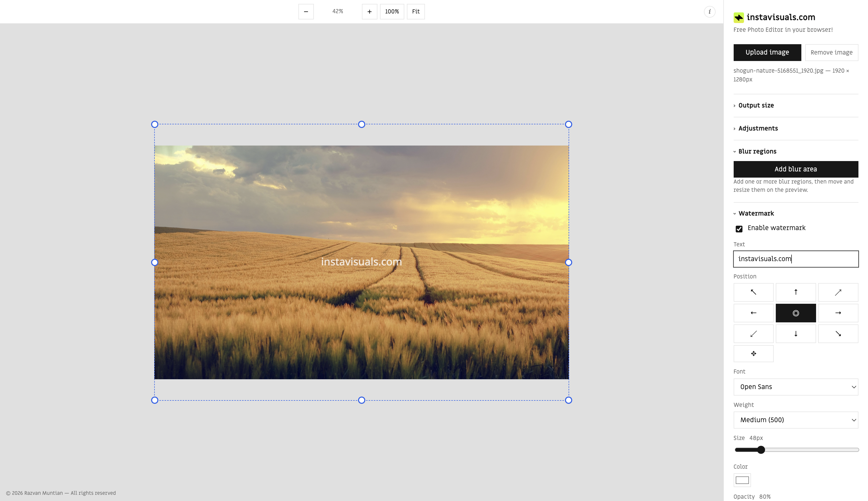Set watermark position to top-left arrow

(x=753, y=292)
